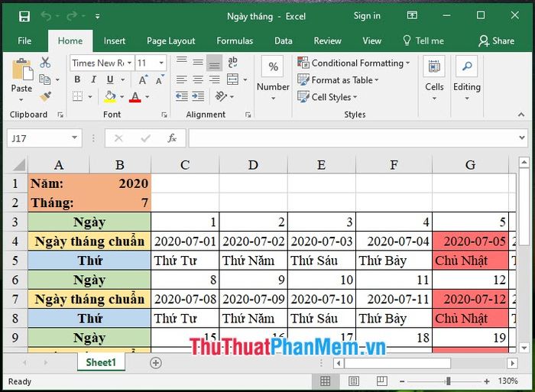Open Font name dropdown Times New Roman

click(130, 63)
